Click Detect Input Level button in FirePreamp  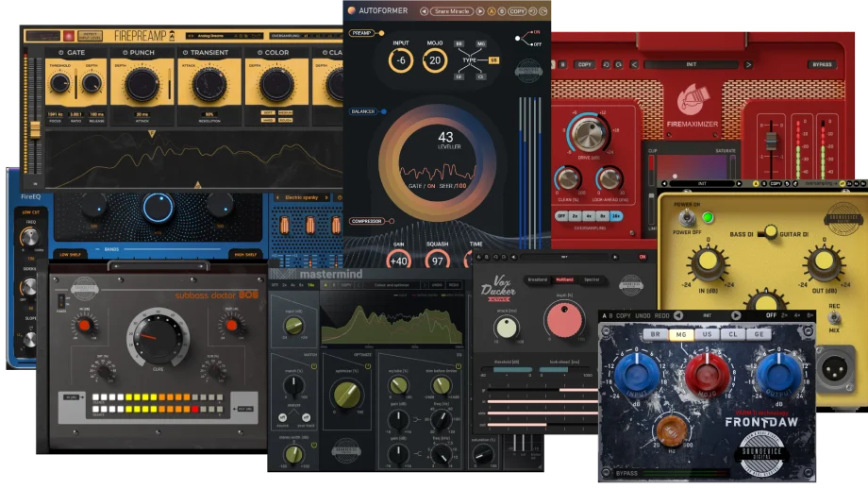[90, 36]
